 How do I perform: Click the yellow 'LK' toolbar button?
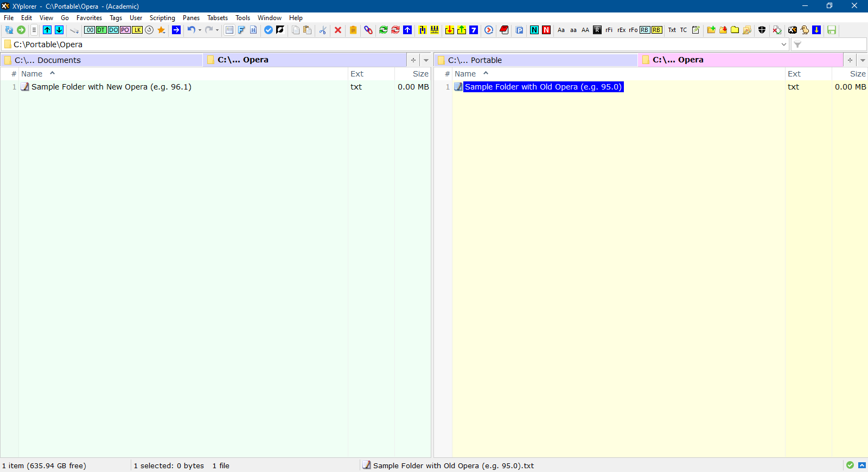[137, 30]
